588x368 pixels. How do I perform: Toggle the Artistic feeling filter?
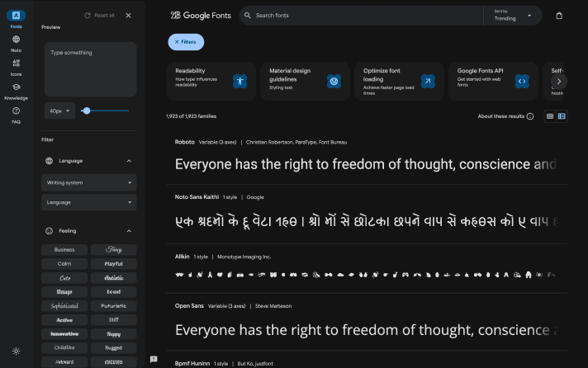(114, 278)
